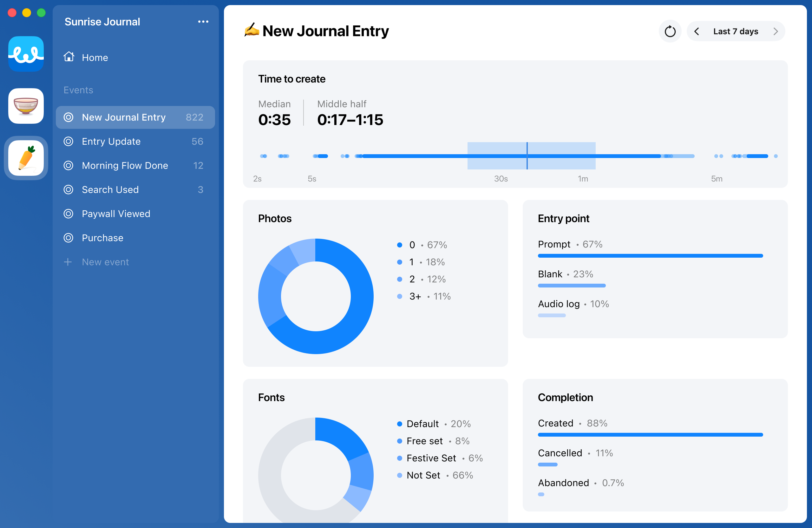Click the Photos donut chart
Image resolution: width=812 pixels, height=528 pixels.
[316, 296]
